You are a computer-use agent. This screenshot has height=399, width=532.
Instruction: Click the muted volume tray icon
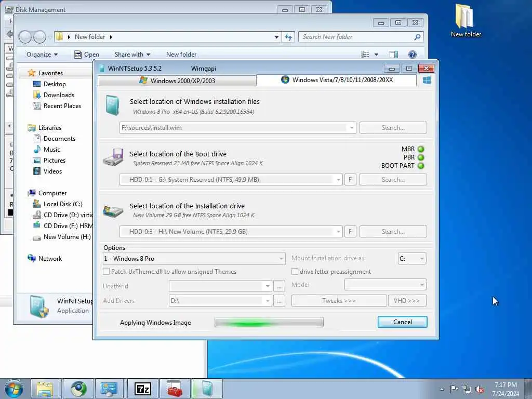click(480, 390)
